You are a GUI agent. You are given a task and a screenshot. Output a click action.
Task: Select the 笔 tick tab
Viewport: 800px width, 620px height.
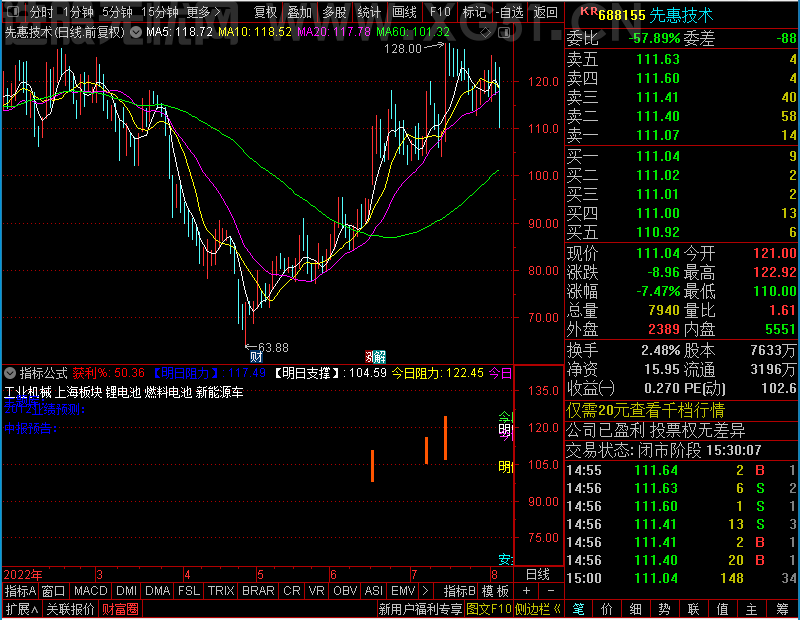coord(578,609)
